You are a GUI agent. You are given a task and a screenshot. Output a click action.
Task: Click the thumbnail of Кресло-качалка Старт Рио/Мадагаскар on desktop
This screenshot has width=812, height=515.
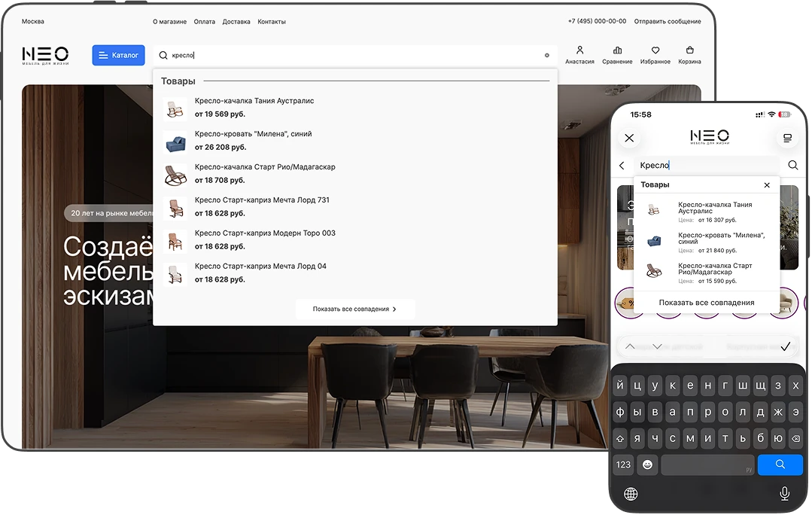[175, 175]
